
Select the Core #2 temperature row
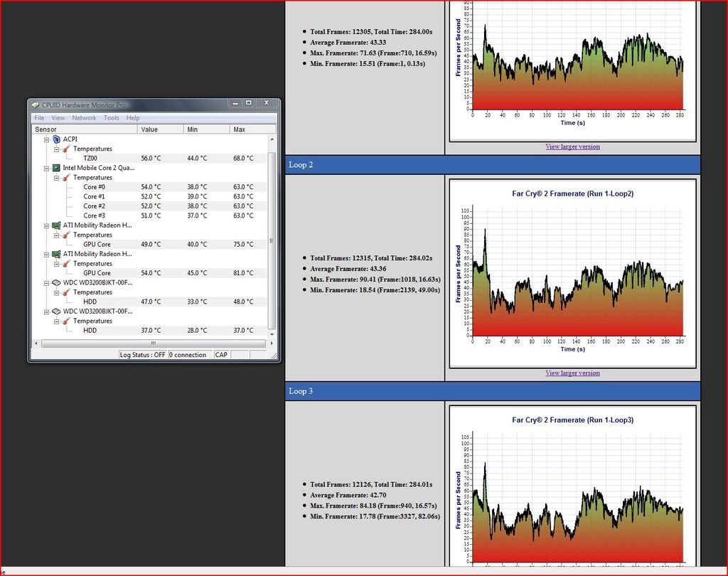[150, 206]
